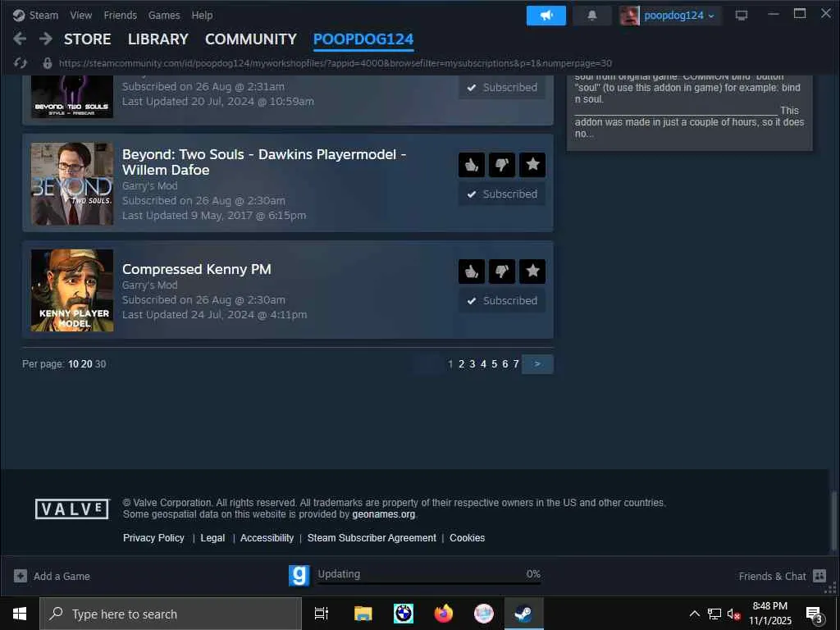Open Task View on the taskbar

point(322,614)
